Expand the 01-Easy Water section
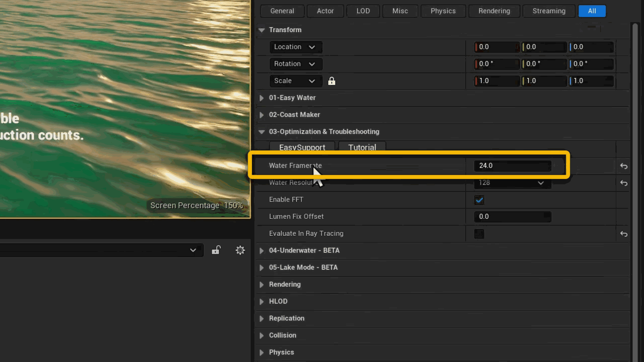Viewport: 644px width, 362px height. point(262,98)
